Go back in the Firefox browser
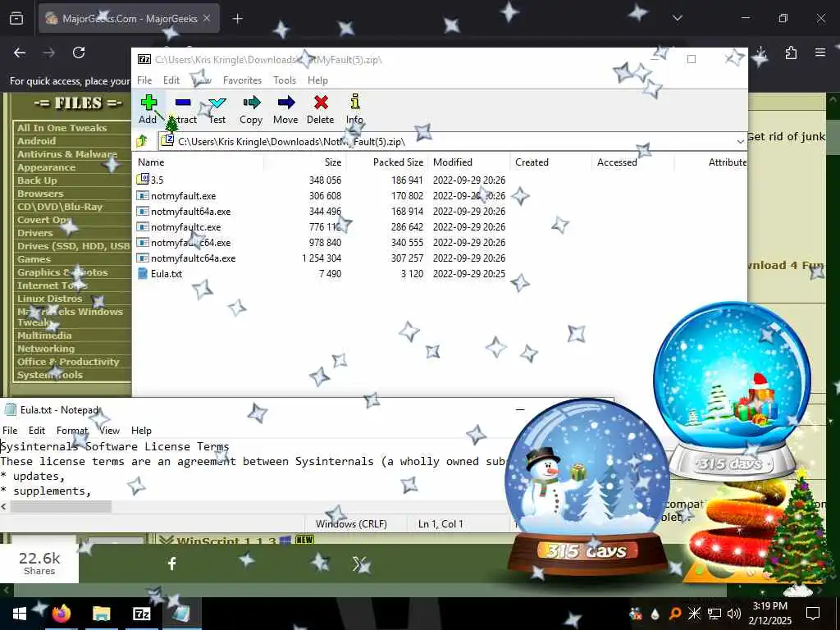The image size is (840, 630). [x=20, y=52]
